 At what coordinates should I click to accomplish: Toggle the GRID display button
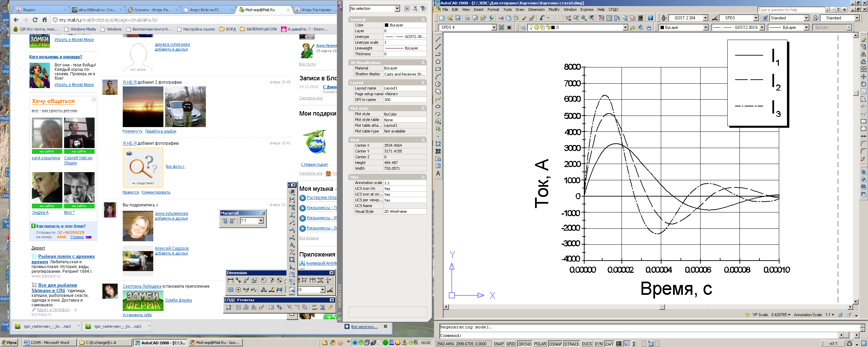[511, 344]
